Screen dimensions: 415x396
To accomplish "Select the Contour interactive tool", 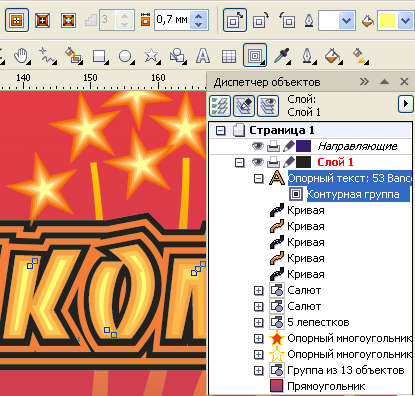I will 255,55.
